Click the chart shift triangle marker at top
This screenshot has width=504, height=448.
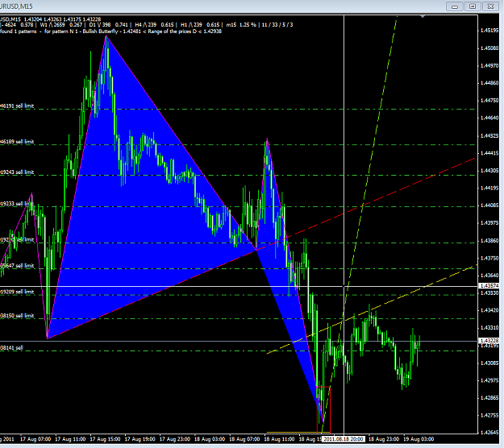click(x=423, y=16)
